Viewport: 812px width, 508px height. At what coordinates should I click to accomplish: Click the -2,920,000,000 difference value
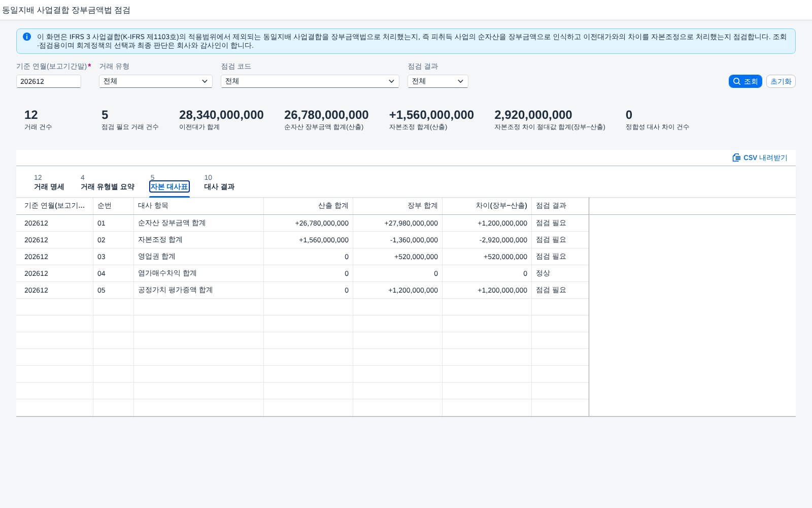point(503,240)
